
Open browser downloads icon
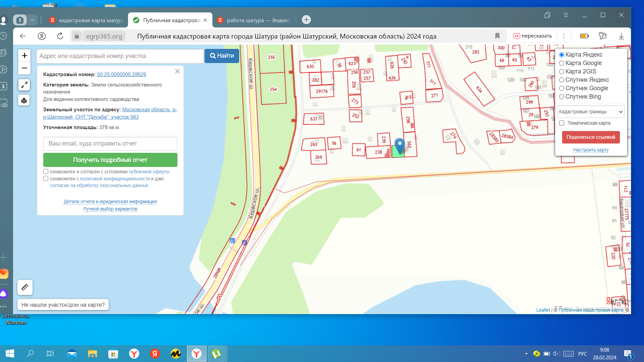click(x=621, y=36)
